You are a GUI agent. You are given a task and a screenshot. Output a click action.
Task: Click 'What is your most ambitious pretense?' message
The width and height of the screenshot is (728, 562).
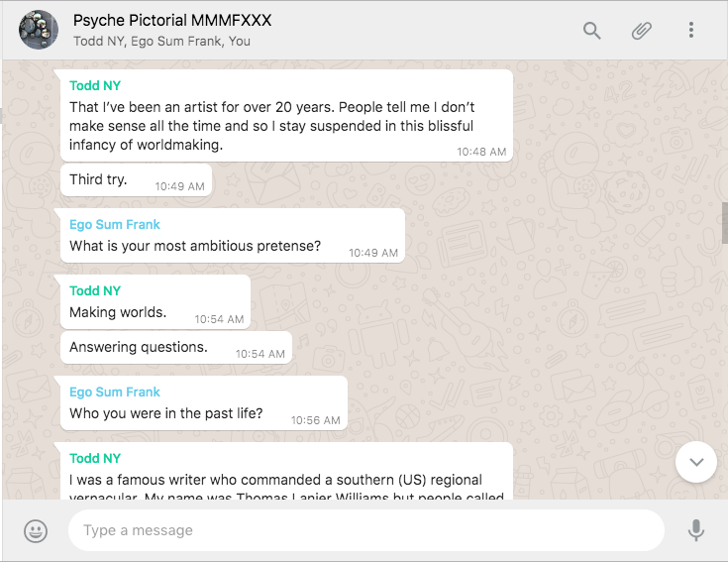click(195, 246)
